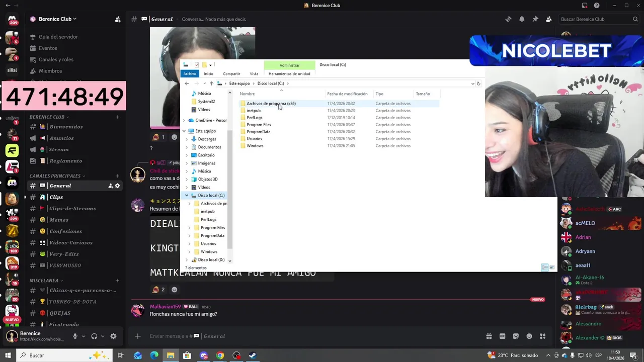
Task: Sort by Fecha de modificación column
Action: [347, 94]
